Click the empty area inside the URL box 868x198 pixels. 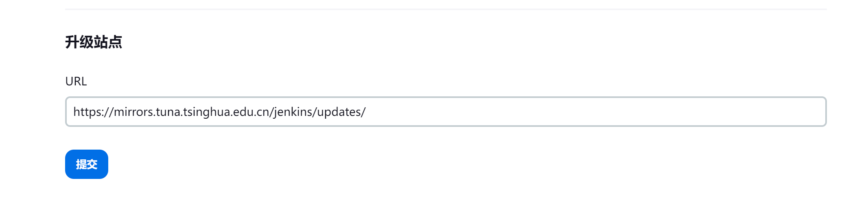pyautogui.click(x=590, y=112)
